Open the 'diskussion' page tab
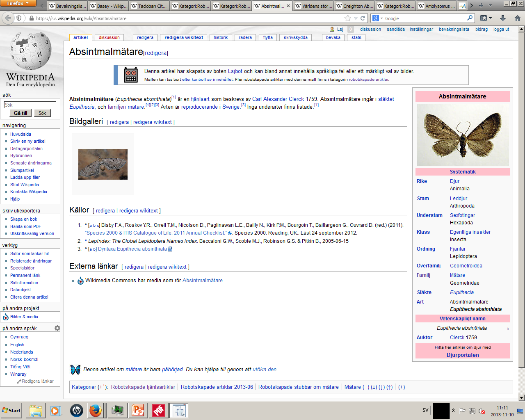This screenshot has width=525, height=420. 109,37
